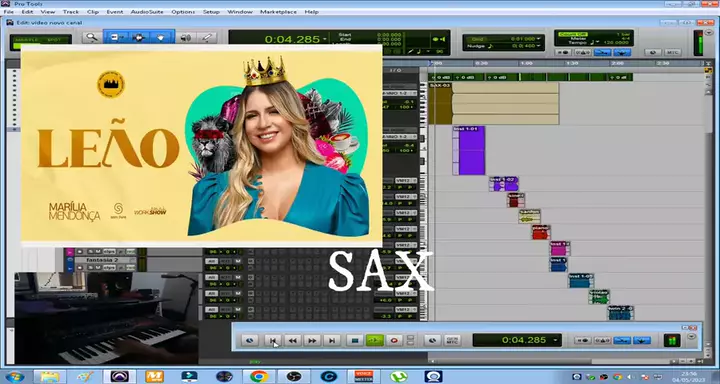Select the Pencil tool

207,38
